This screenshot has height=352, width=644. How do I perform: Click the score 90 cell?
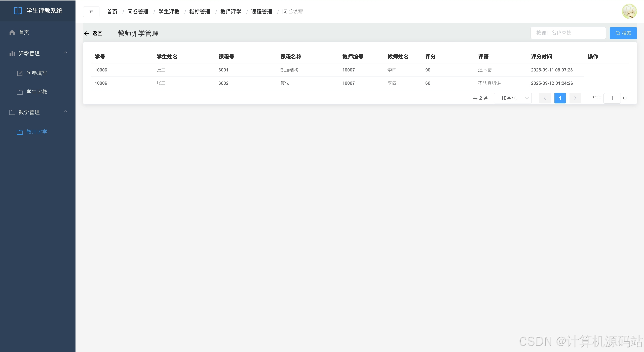(x=428, y=70)
